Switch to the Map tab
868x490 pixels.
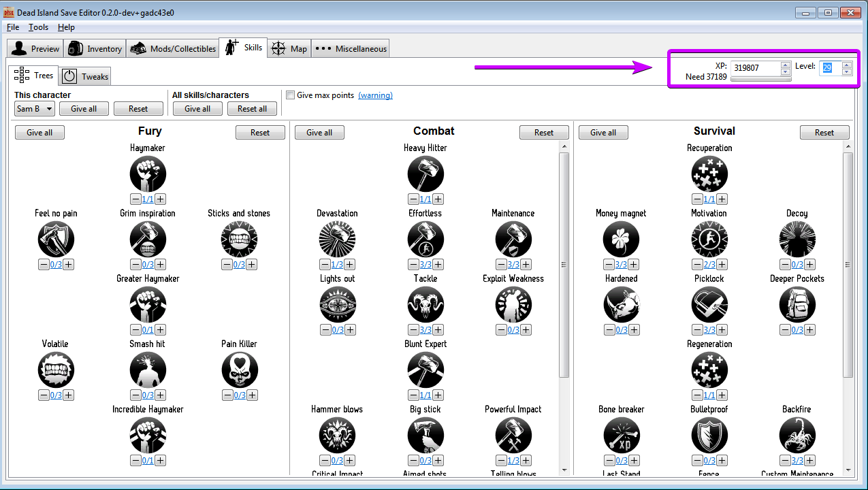coord(289,48)
